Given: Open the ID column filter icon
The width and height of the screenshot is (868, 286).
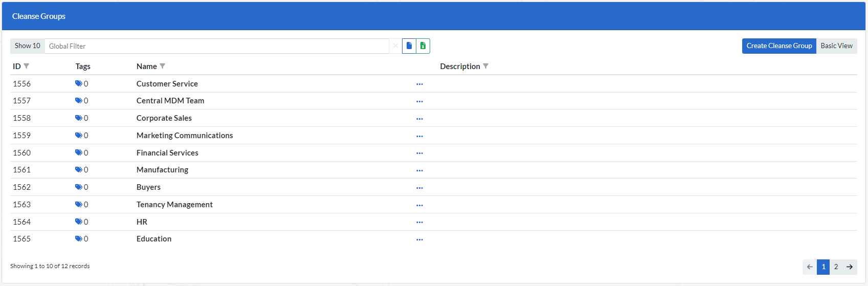Looking at the screenshot, I should 27,66.
